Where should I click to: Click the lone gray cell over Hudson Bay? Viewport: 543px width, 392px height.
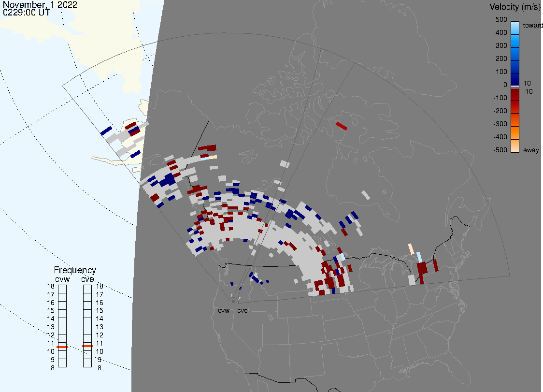click(366, 195)
